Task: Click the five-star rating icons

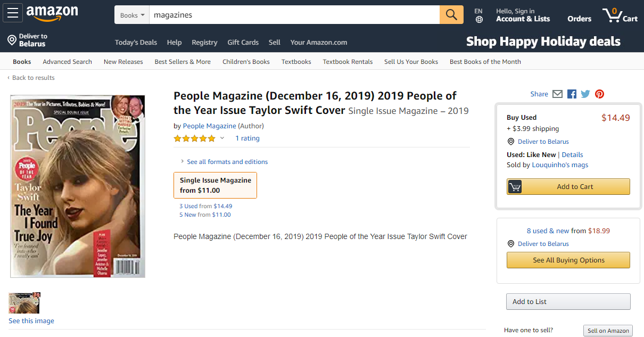Action: pos(194,138)
